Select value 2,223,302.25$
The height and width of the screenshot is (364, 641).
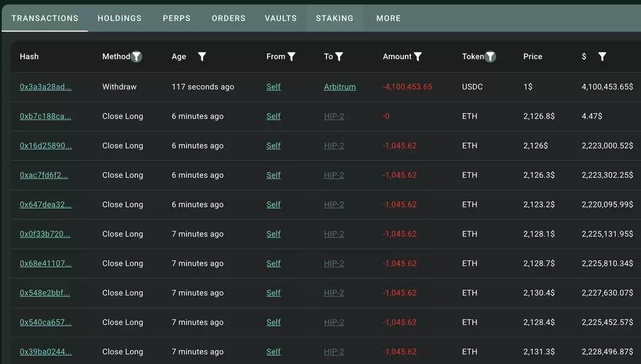coord(607,175)
